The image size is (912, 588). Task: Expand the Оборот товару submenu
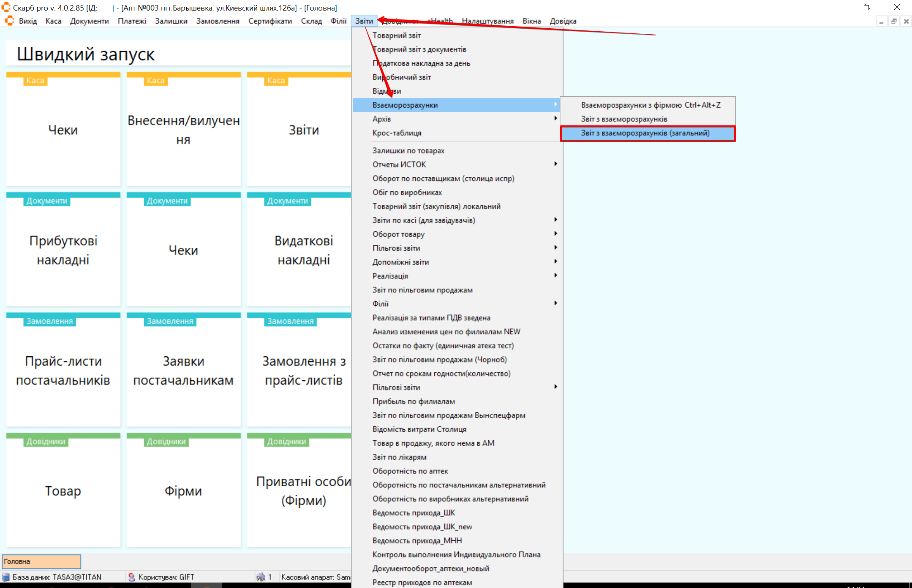(x=555, y=234)
